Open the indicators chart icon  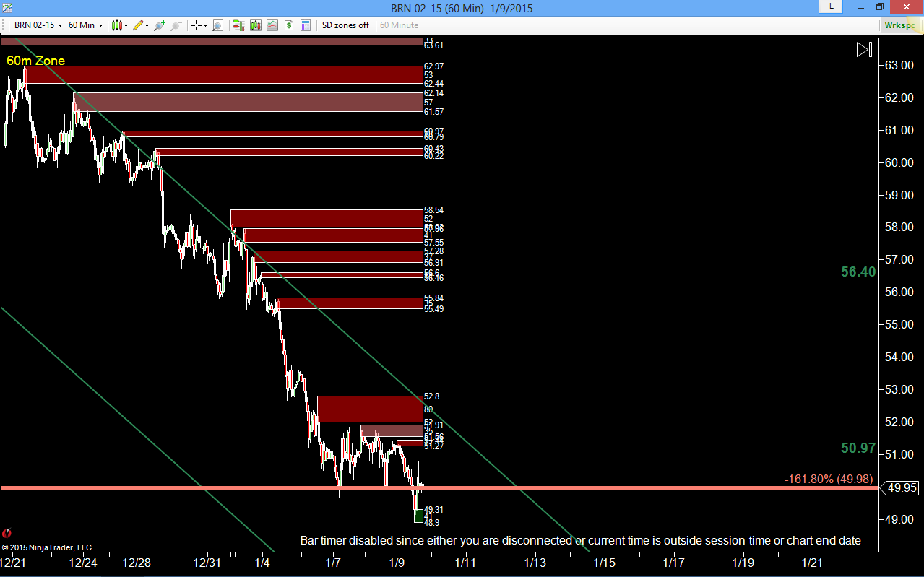tap(272, 25)
